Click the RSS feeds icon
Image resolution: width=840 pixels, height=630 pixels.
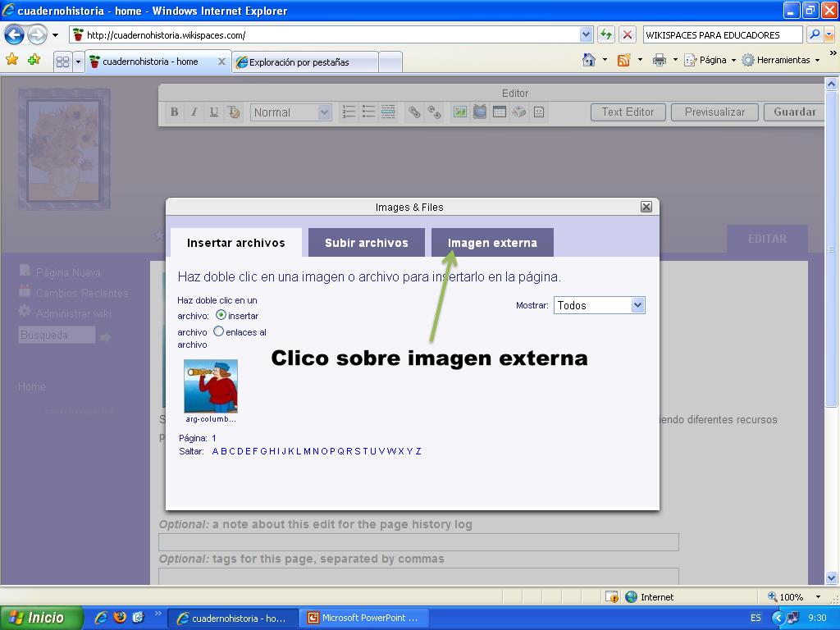(x=623, y=60)
